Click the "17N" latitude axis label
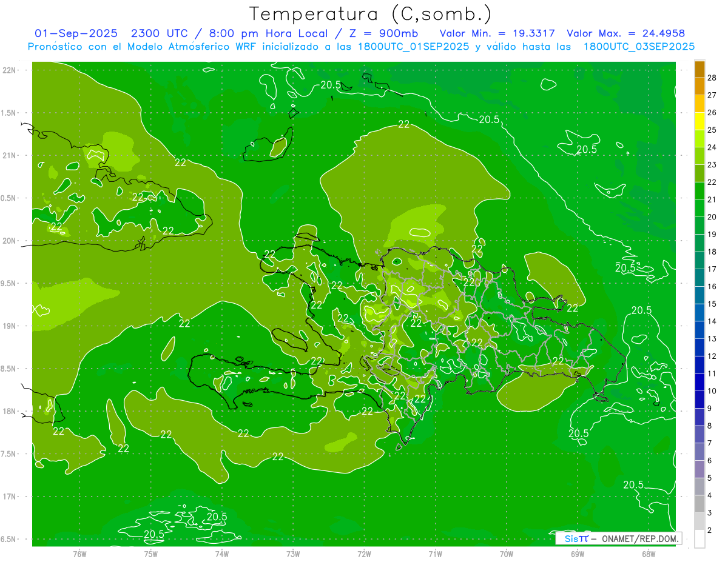 [x=10, y=497]
